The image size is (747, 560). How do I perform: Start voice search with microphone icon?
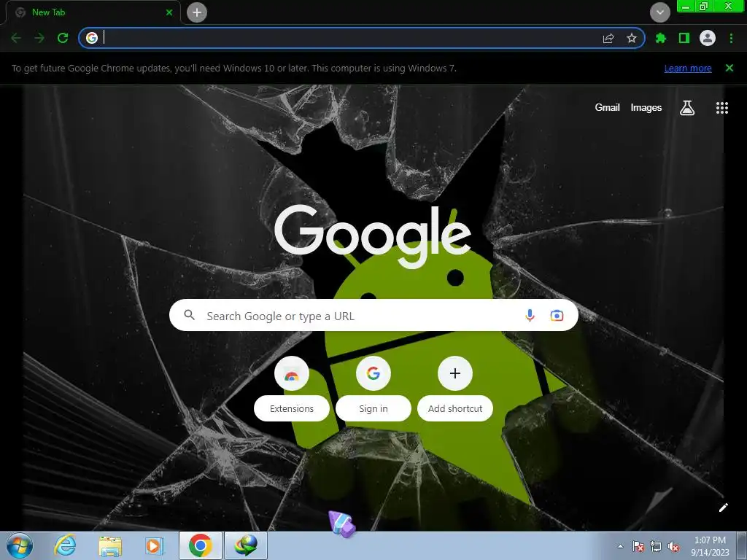coord(530,315)
